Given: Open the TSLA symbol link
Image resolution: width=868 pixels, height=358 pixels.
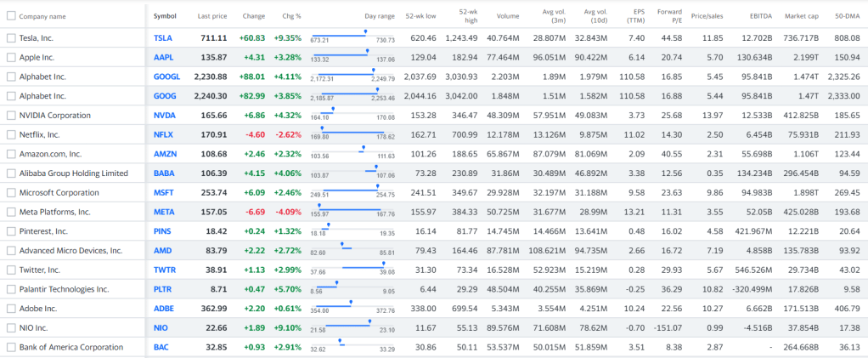Looking at the screenshot, I should point(163,38).
